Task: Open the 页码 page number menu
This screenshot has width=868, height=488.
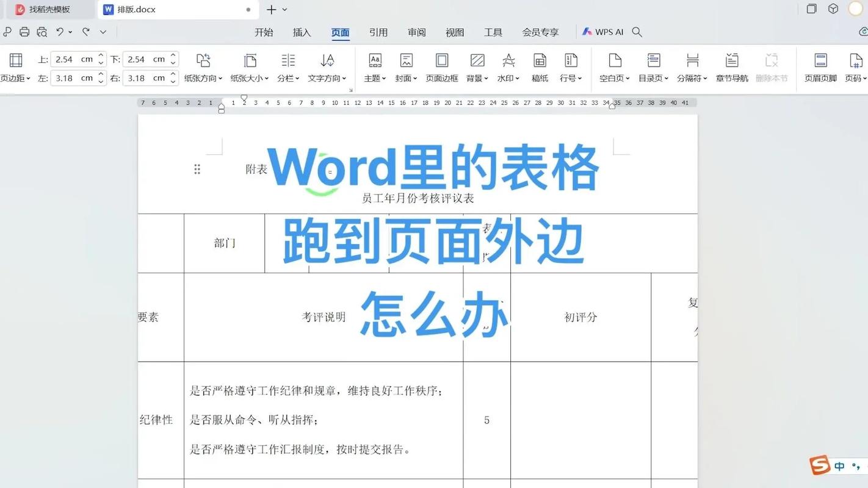Action: (x=856, y=67)
